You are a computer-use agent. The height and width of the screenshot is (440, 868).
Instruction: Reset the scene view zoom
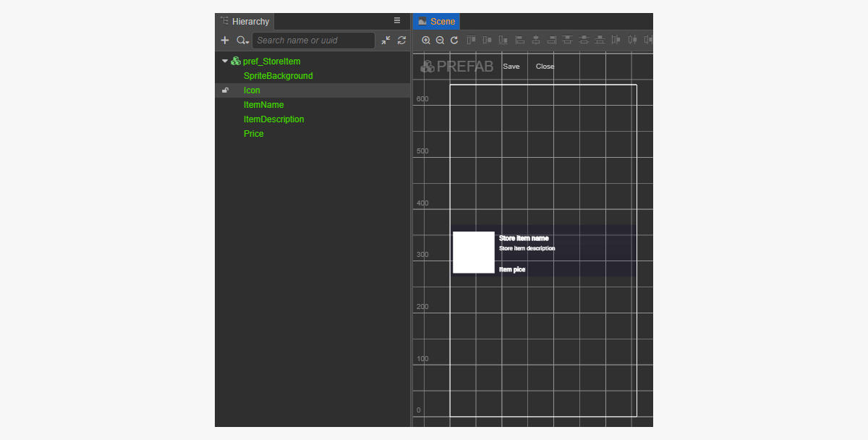tap(454, 41)
